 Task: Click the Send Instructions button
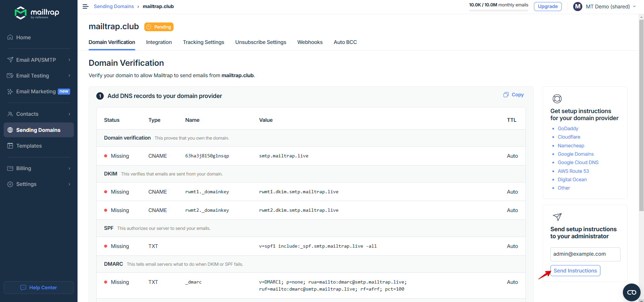(575, 271)
